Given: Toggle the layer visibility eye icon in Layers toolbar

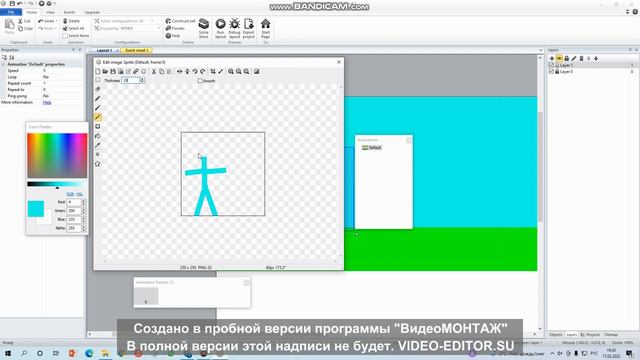Looking at the screenshot, I should [x=559, y=58].
